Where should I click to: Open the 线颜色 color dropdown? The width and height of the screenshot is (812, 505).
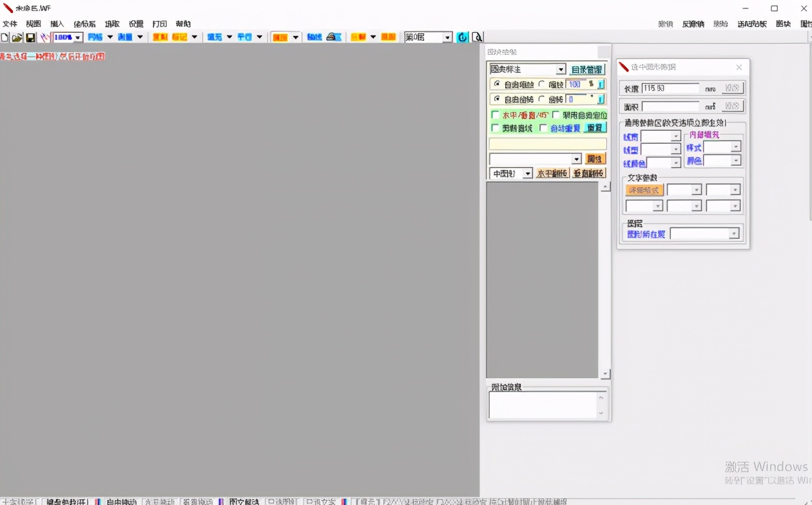click(675, 163)
